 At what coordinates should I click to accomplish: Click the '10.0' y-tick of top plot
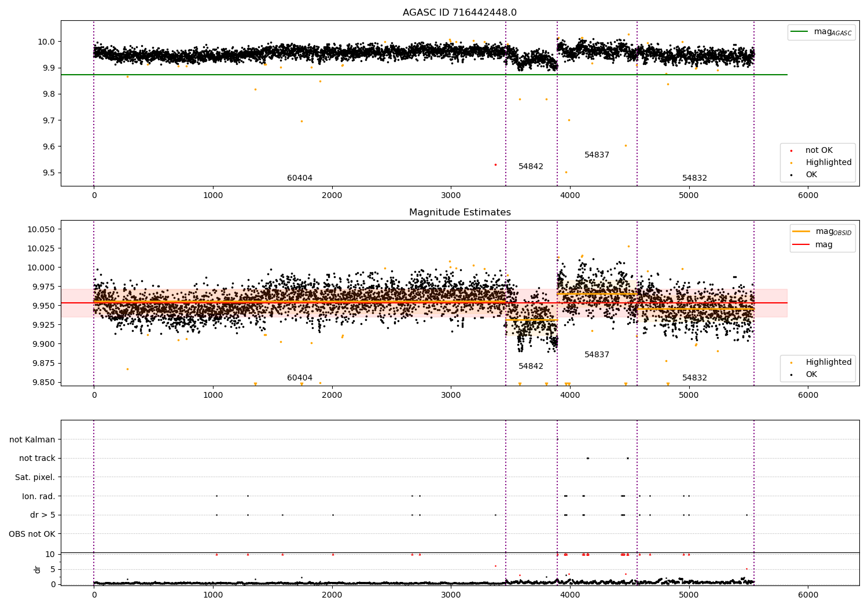click(46, 42)
